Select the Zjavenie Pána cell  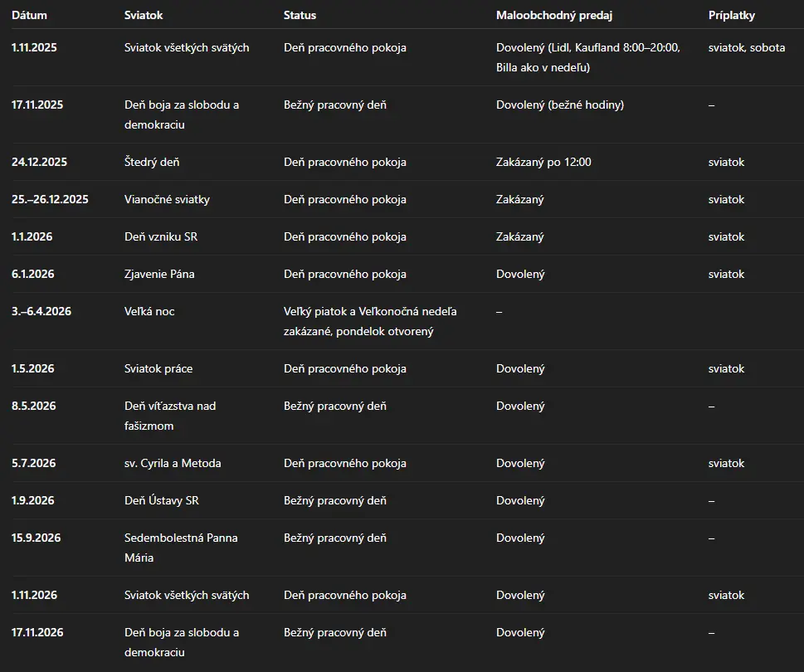(159, 274)
